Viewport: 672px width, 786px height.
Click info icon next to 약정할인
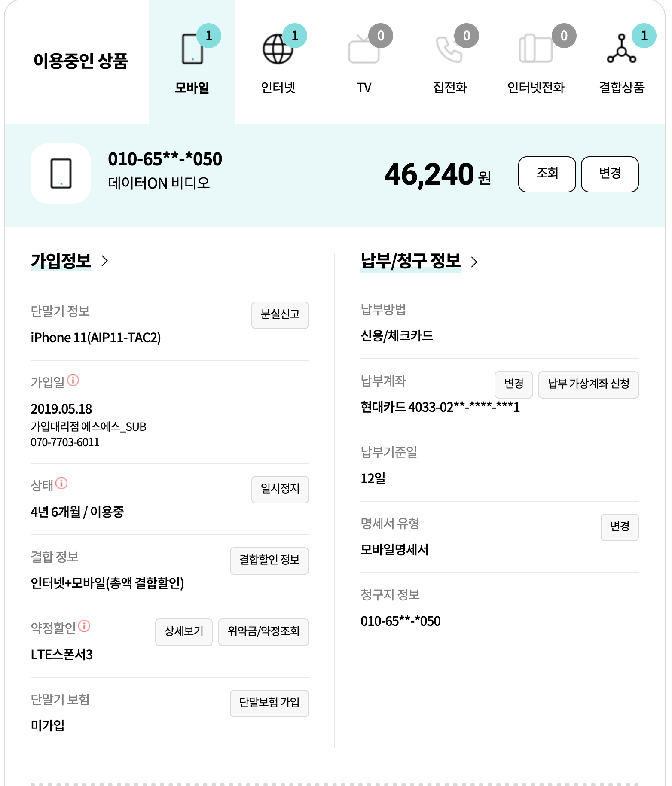click(x=85, y=626)
